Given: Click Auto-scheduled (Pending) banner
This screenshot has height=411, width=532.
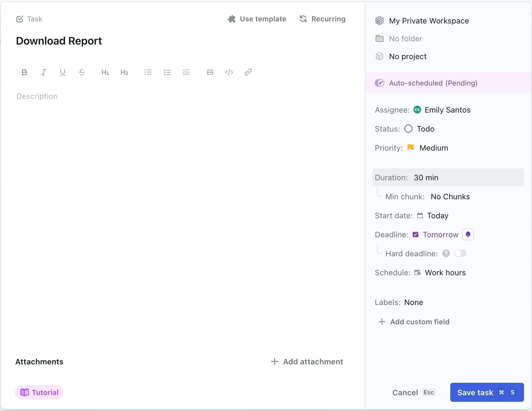Looking at the screenshot, I should (x=448, y=83).
